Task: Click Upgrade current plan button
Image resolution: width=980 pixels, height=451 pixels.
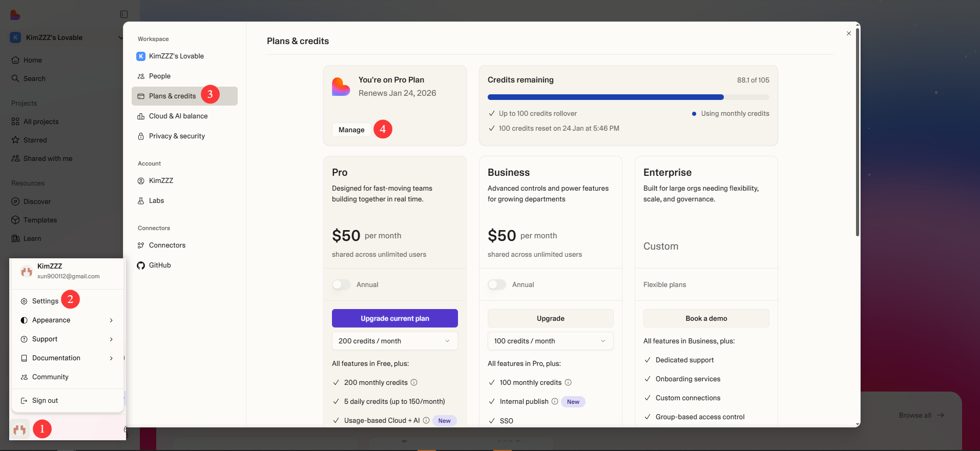Action: click(395, 318)
